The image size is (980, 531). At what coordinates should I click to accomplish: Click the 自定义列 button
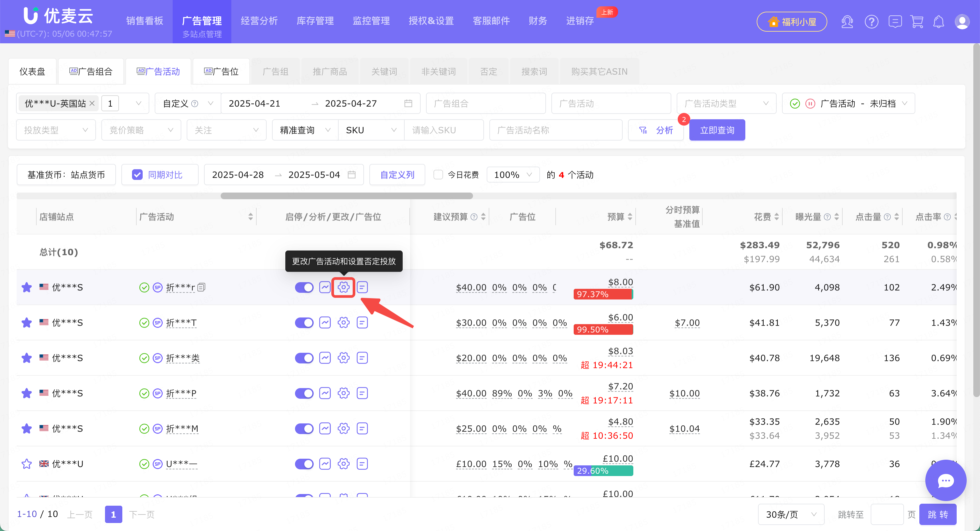click(x=397, y=175)
